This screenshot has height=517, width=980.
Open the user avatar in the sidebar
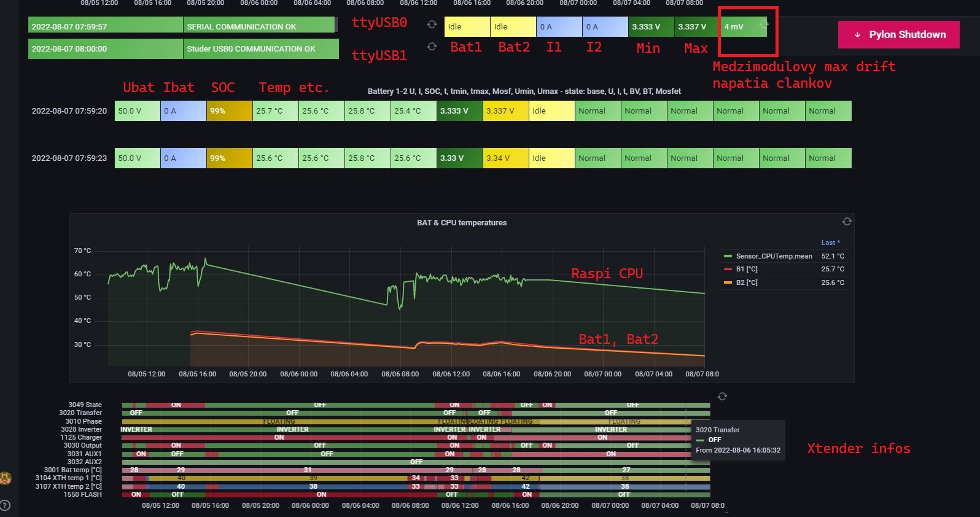(x=5, y=478)
